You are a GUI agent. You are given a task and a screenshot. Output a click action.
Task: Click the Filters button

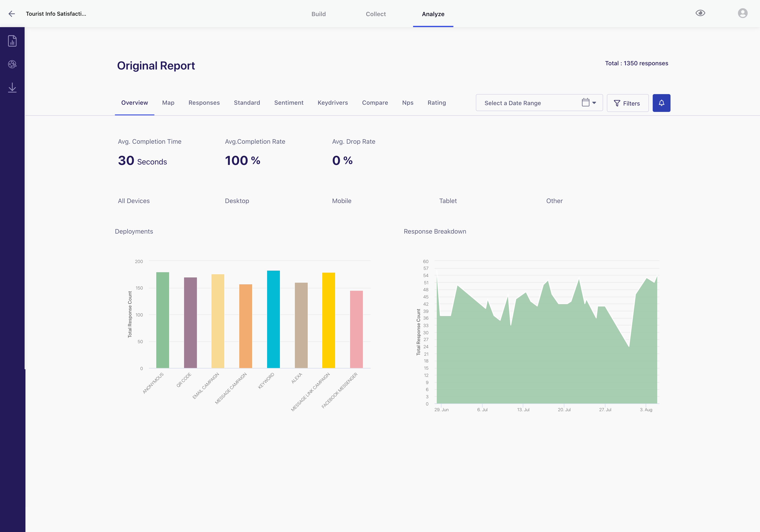pyautogui.click(x=627, y=103)
